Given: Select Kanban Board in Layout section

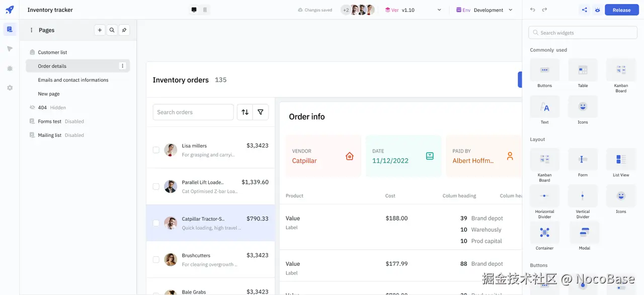Looking at the screenshot, I should (x=544, y=165).
